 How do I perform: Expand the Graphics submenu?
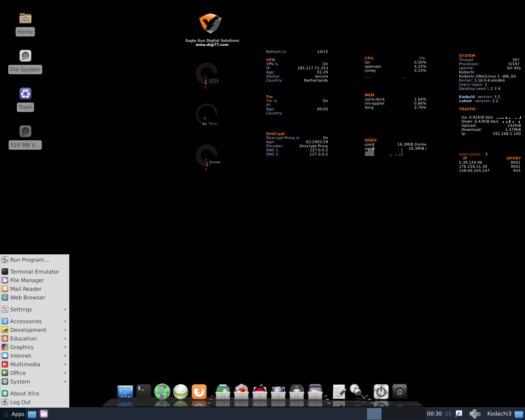click(34, 347)
